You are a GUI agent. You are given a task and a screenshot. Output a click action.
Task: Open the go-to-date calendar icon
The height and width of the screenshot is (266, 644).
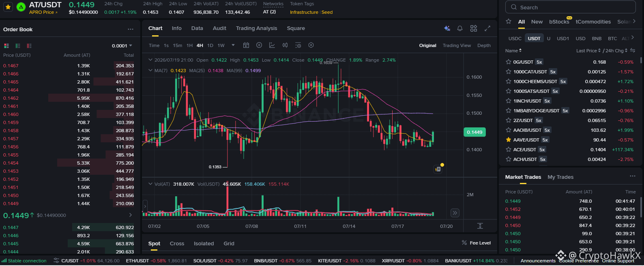point(246,45)
